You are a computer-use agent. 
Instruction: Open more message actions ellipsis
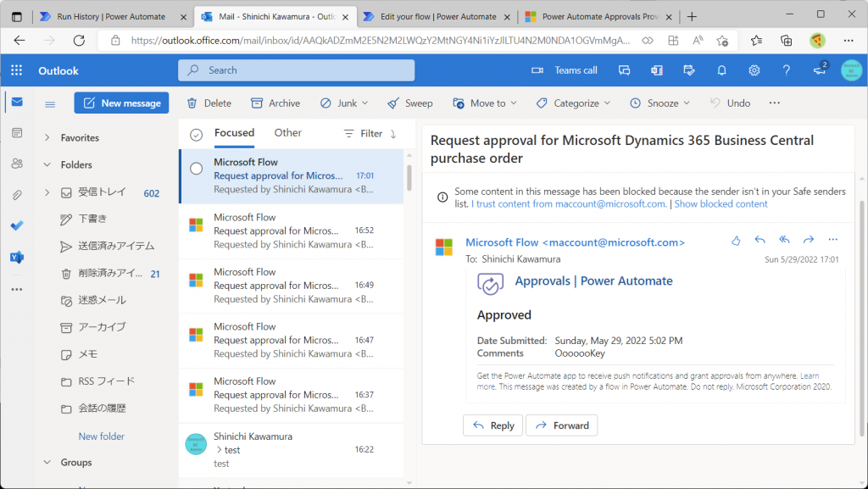(833, 240)
